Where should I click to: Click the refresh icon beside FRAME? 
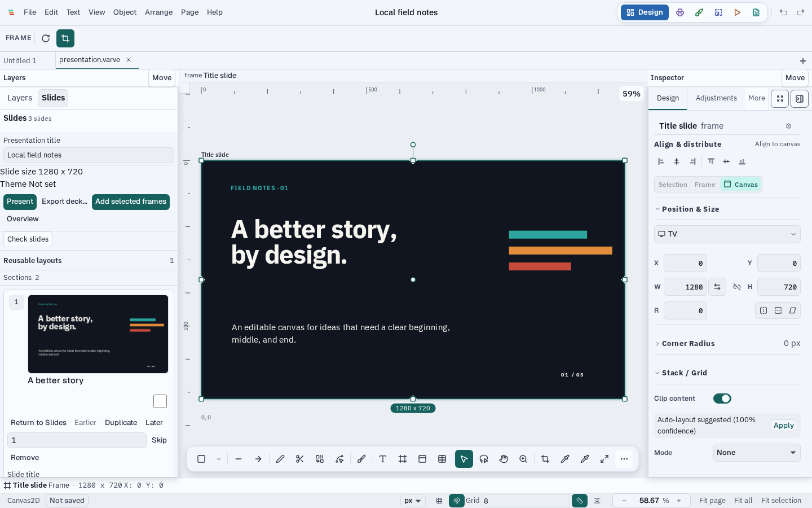point(46,38)
